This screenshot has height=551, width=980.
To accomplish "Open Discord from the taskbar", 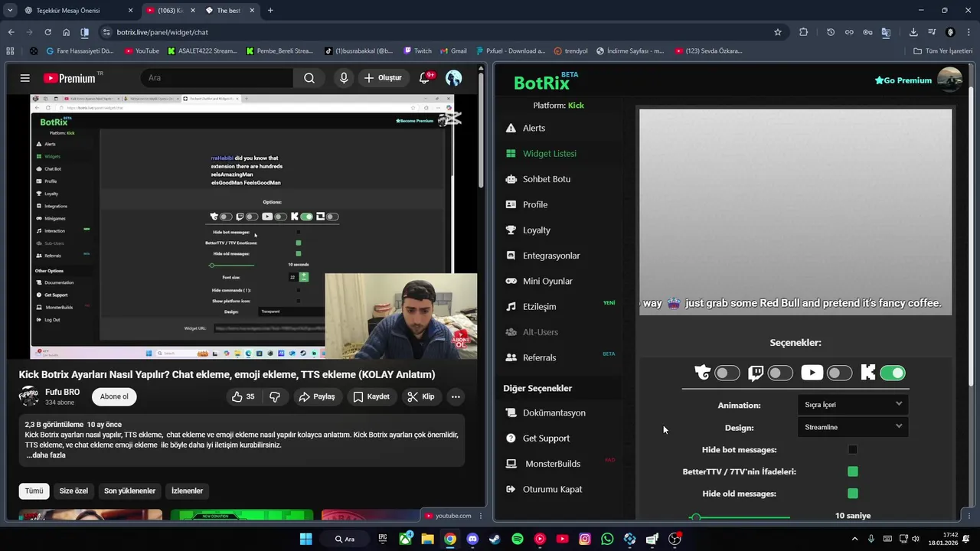I will [472, 539].
